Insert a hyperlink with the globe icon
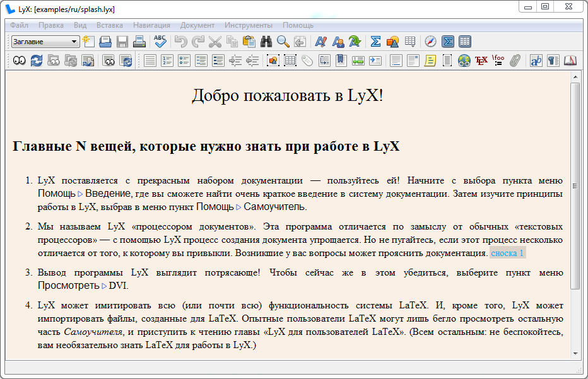The height and width of the screenshot is (379, 588). pyautogui.click(x=464, y=61)
